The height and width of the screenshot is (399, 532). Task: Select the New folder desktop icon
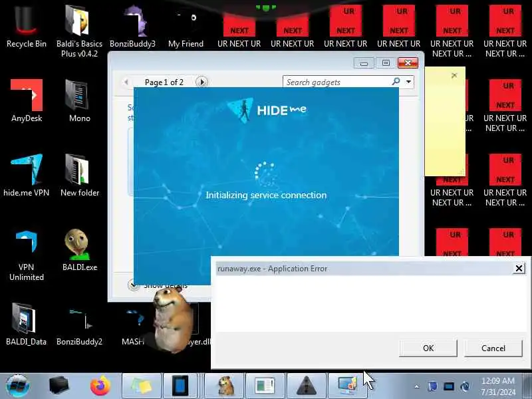(x=79, y=176)
